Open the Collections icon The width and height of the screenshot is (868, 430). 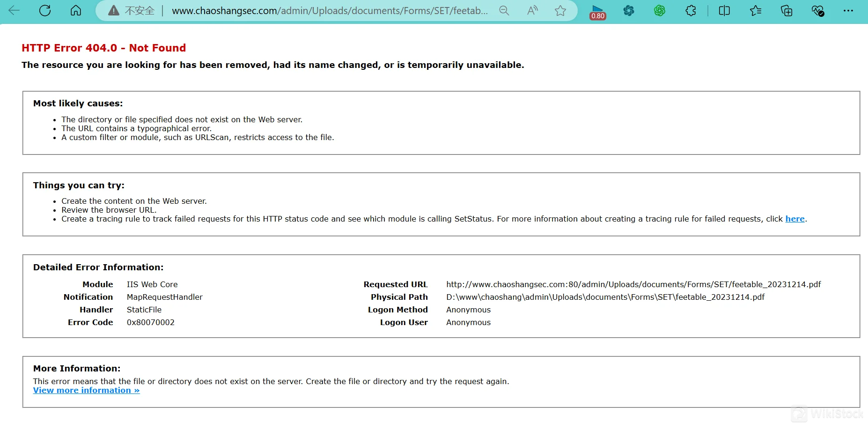point(787,10)
